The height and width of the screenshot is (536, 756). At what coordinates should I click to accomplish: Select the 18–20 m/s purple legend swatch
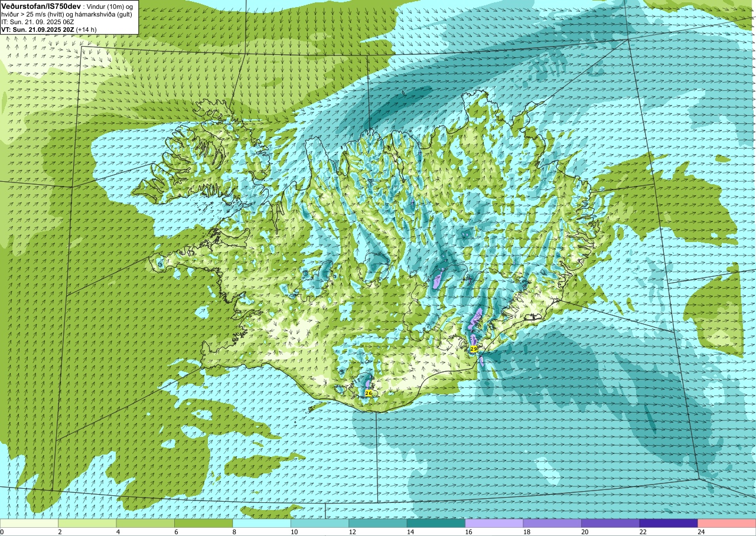click(x=552, y=523)
